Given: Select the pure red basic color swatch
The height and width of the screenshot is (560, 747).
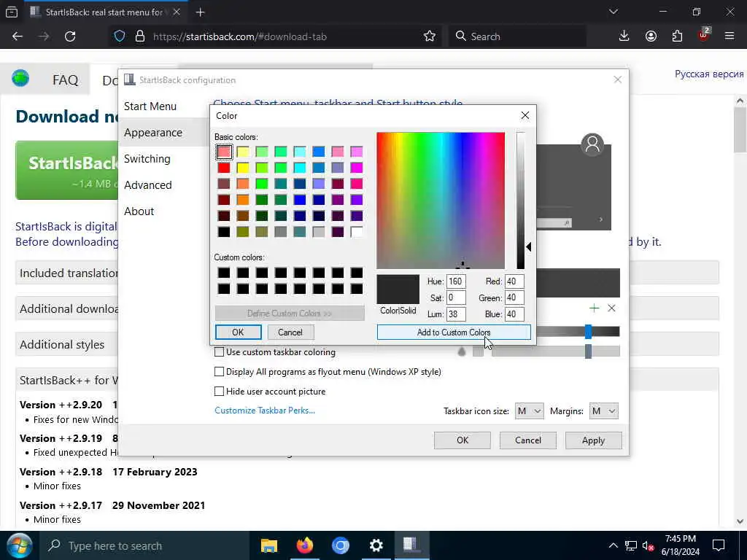Looking at the screenshot, I should tap(224, 168).
